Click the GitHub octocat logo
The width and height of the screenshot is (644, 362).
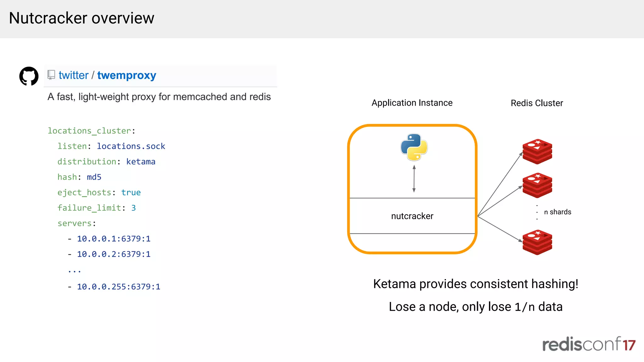(x=29, y=76)
